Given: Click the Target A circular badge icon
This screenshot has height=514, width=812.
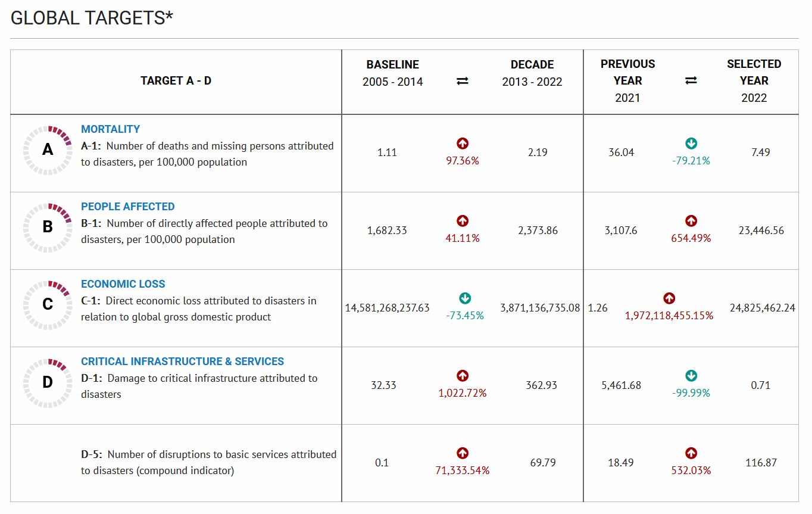Looking at the screenshot, I should tap(48, 150).
